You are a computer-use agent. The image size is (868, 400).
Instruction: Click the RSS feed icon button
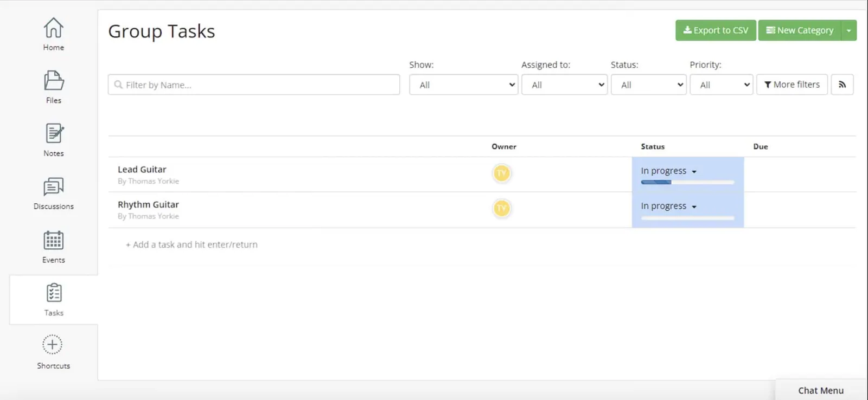842,85
